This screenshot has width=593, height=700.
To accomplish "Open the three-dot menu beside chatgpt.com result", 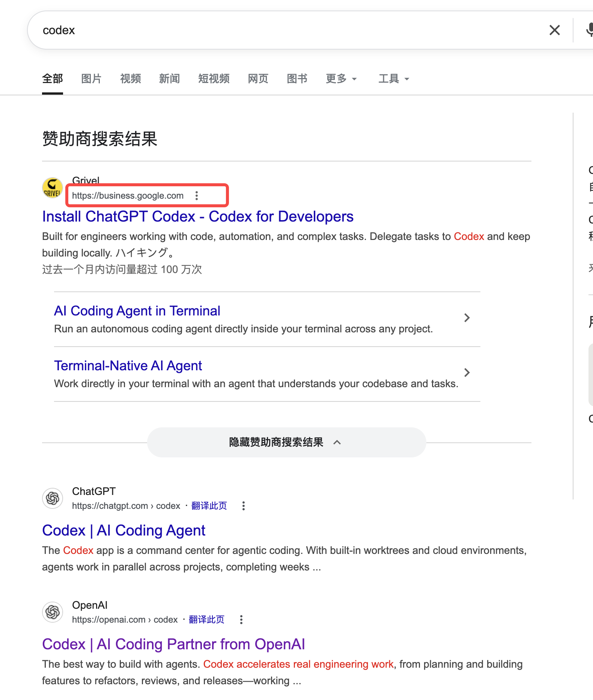I will [x=244, y=506].
